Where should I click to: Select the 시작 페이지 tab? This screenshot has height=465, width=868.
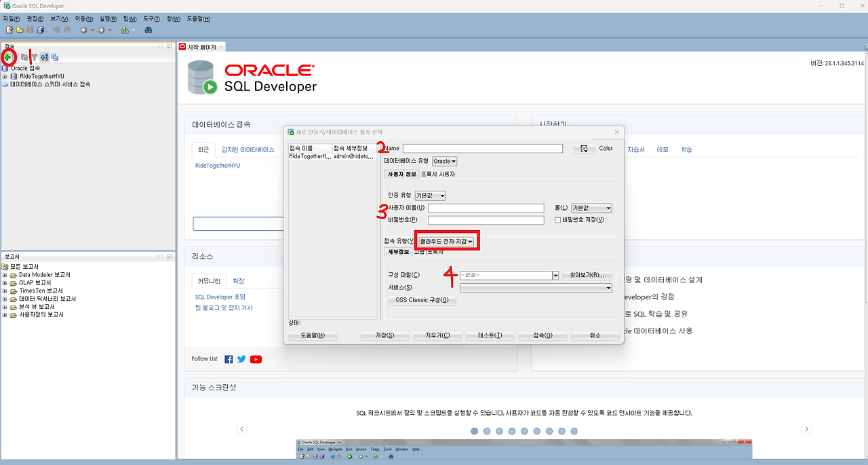[201, 47]
